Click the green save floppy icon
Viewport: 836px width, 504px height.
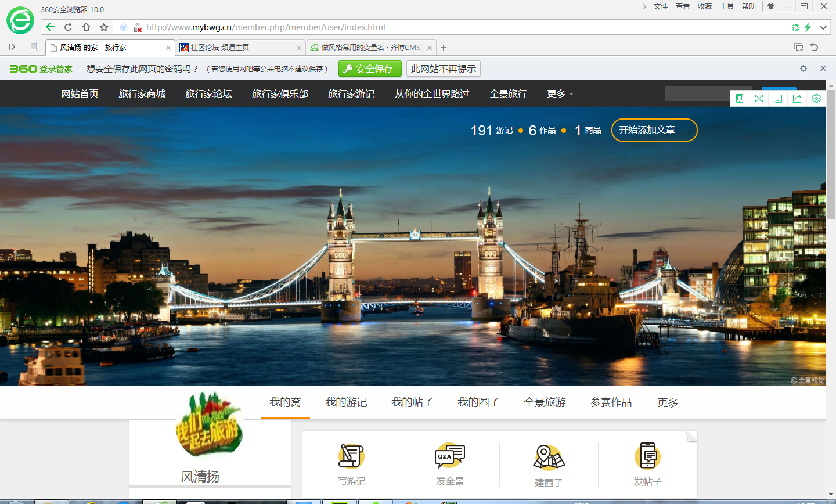tap(778, 99)
